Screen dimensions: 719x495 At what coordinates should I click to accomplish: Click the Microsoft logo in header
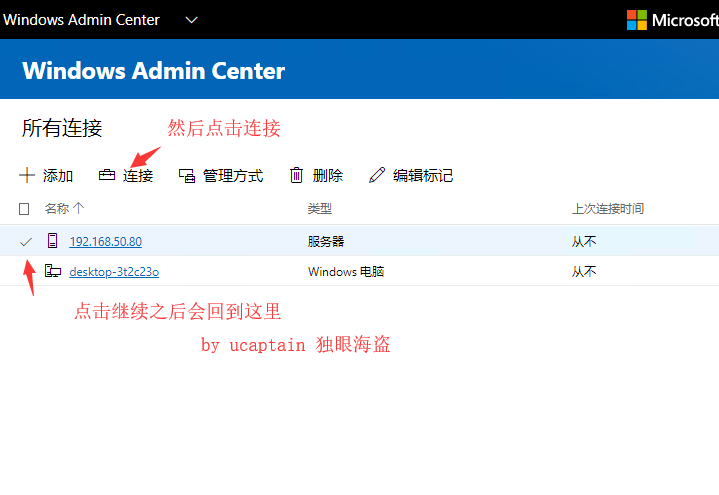[x=637, y=20]
